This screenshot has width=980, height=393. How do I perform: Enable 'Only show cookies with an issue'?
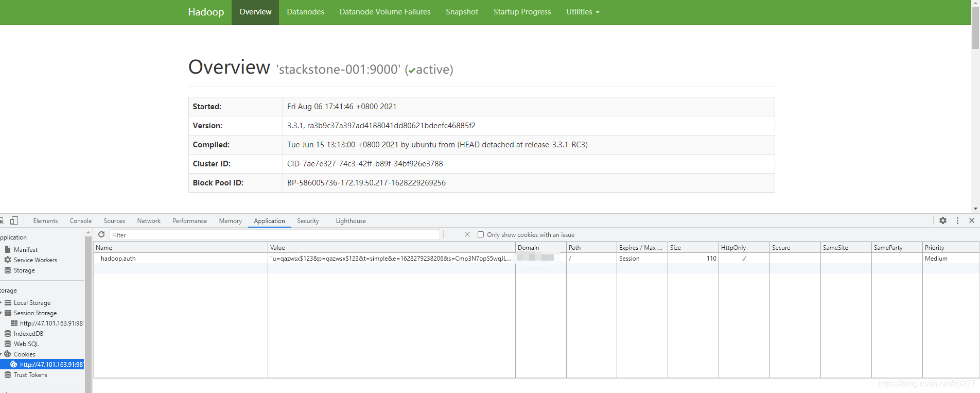(481, 234)
